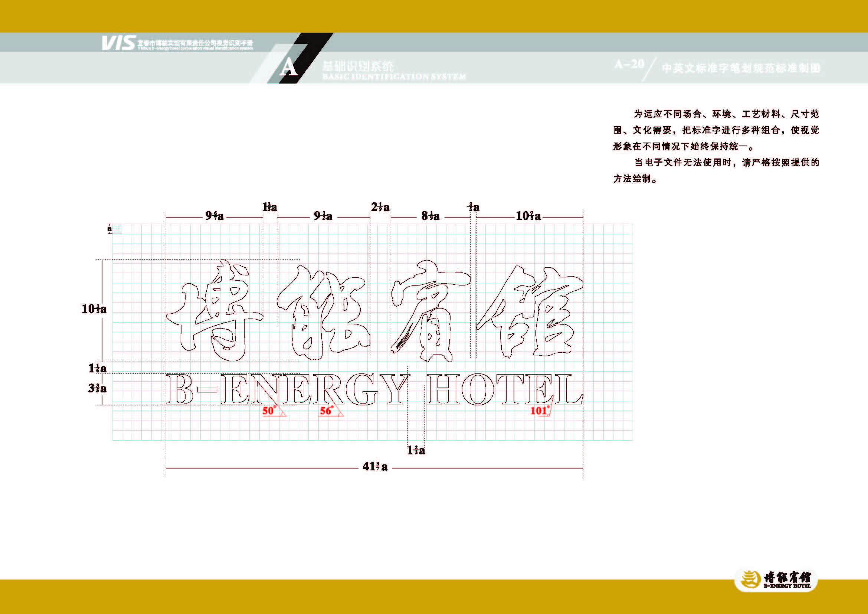Click the line starting '当电子文件无法使用时'
868x614 pixels.
coord(726,163)
